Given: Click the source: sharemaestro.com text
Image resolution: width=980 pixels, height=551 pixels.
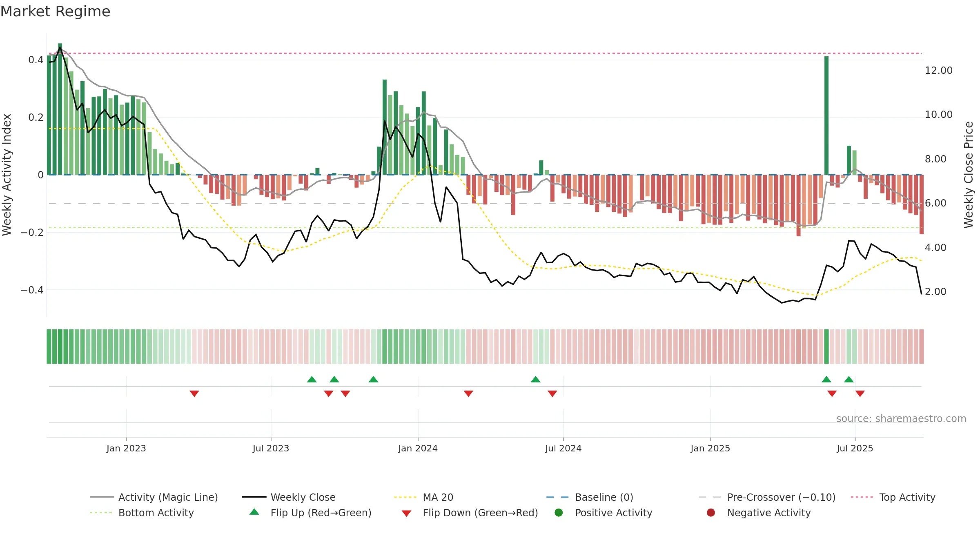Looking at the screenshot, I should tap(901, 418).
